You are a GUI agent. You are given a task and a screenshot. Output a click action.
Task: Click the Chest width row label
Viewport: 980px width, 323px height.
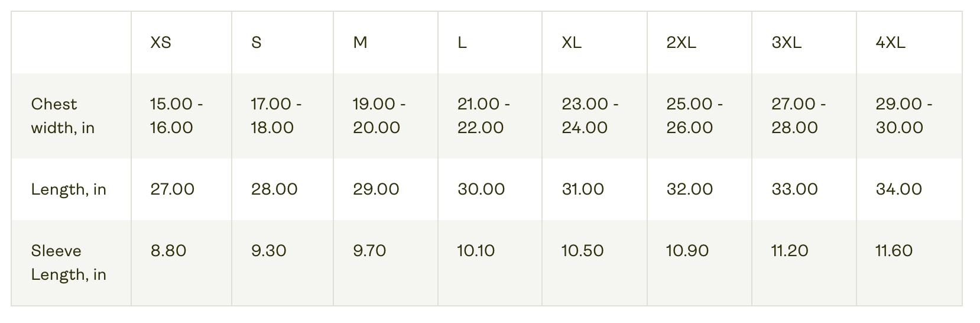coord(63,116)
